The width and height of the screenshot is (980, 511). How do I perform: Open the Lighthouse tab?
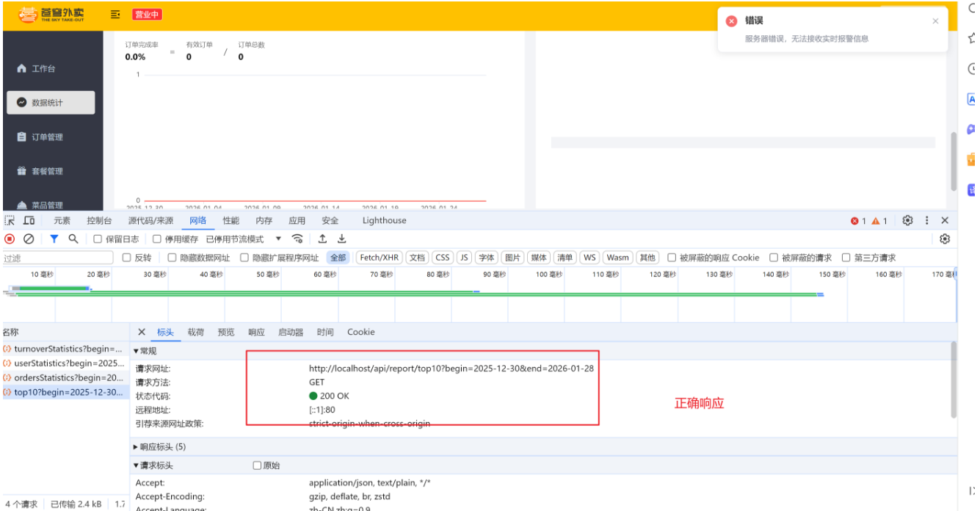point(384,220)
